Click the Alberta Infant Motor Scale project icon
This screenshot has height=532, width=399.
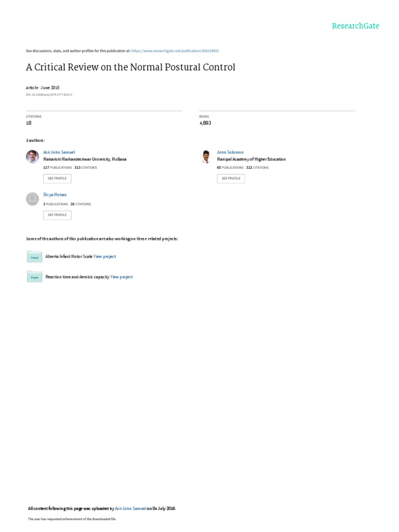click(x=35, y=257)
